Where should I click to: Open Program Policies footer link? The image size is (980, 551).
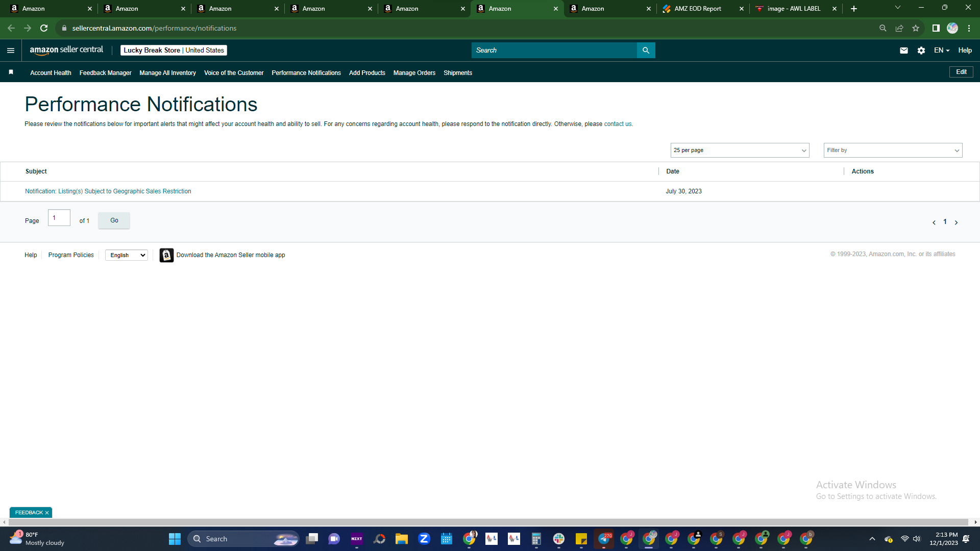(x=71, y=255)
